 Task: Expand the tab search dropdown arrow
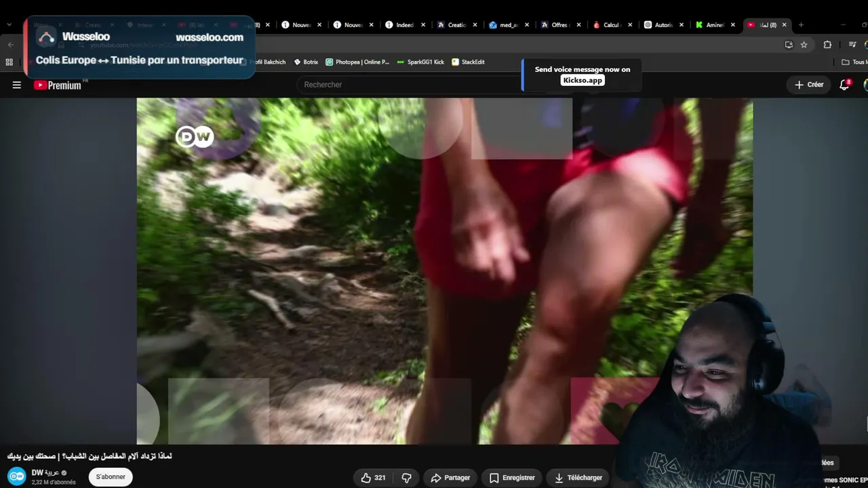(9, 25)
